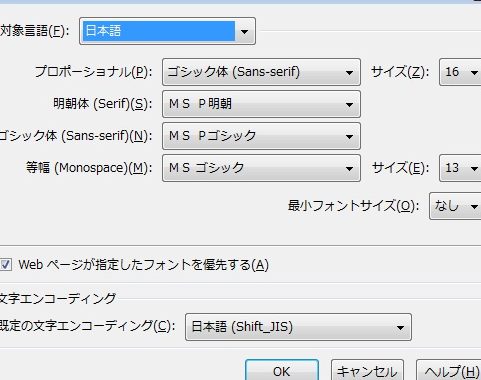Click the ヘルプ(H) button
The width and height of the screenshot is (481, 380).
coord(449,371)
